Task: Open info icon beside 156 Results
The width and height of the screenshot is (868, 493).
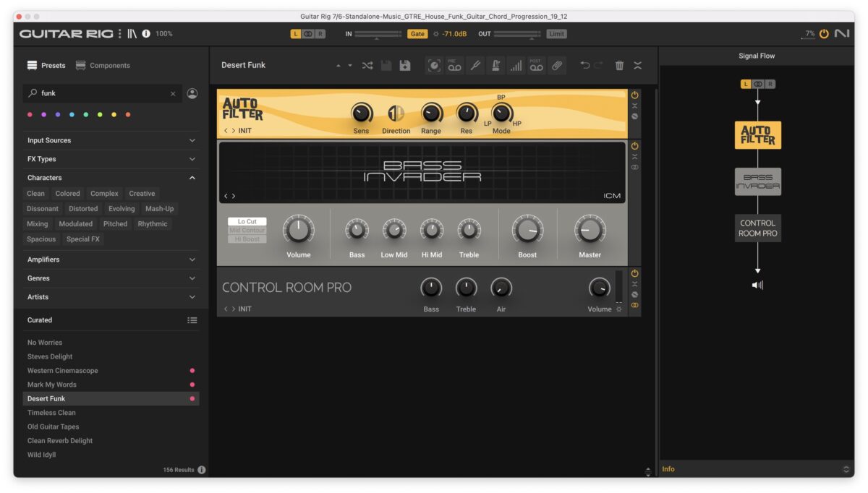Action: pos(202,470)
